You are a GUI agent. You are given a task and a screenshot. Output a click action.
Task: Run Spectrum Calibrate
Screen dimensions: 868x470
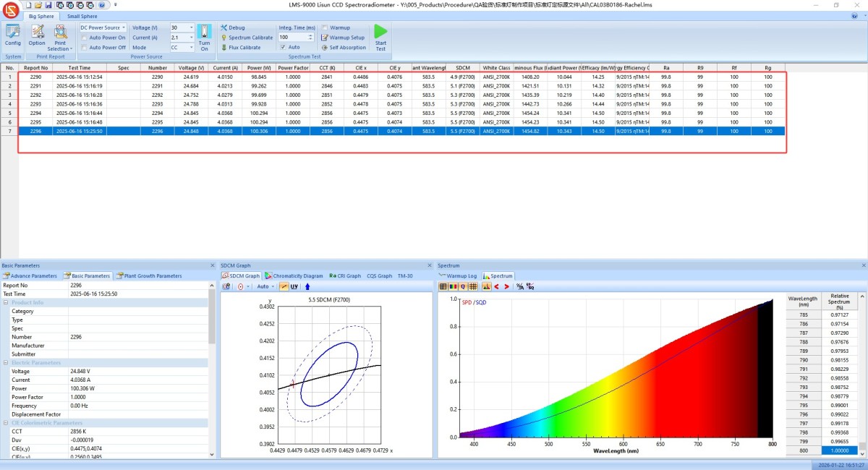[247, 38]
